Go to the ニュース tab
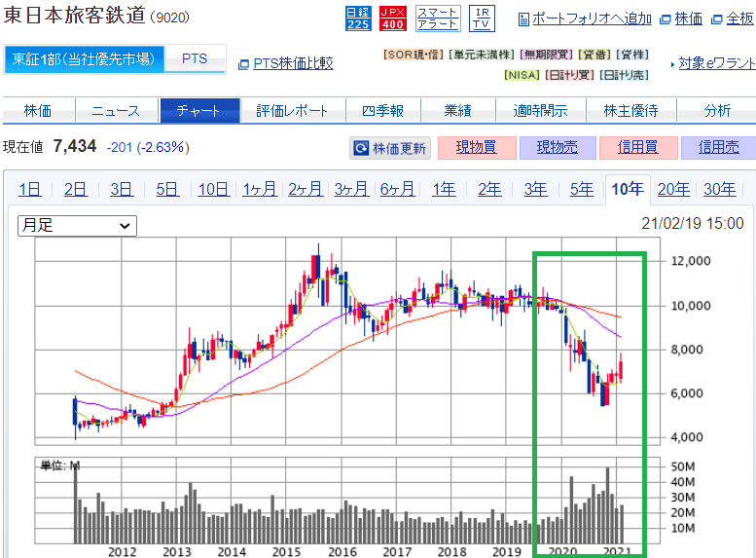Image resolution: width=756 pixels, height=558 pixels. tap(116, 111)
